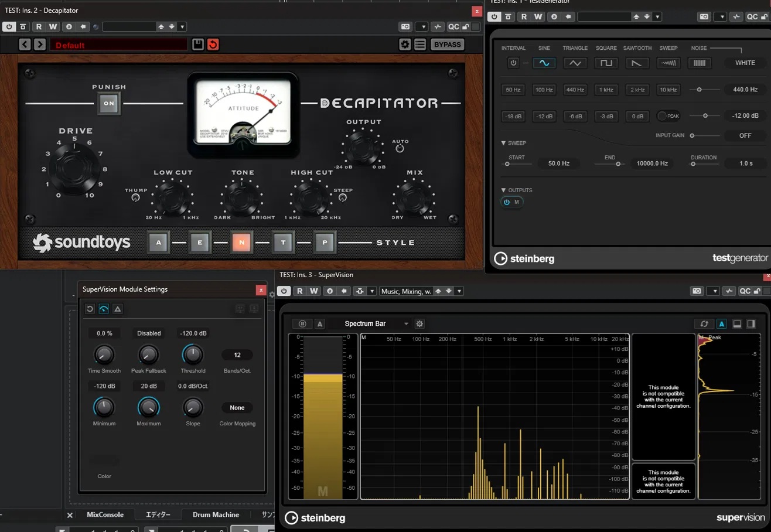Viewport: 771px width, 532px height.
Task: Click the Decapitator BYPASS button
Action: [x=448, y=45]
